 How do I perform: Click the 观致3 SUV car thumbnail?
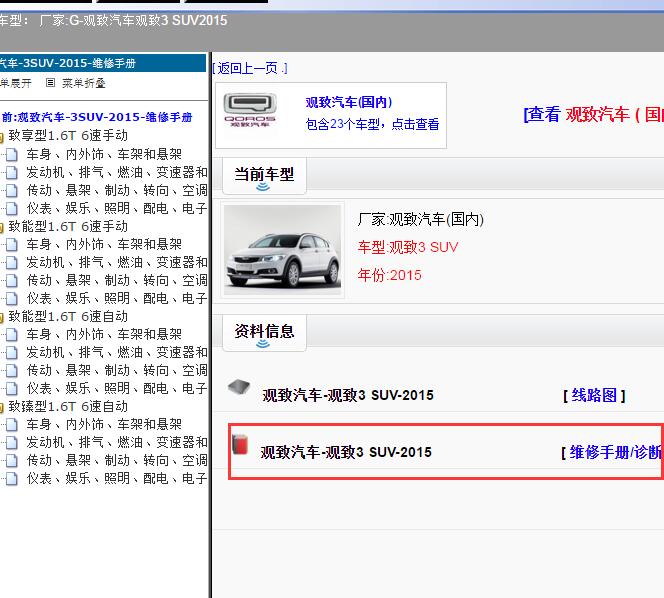pyautogui.click(x=282, y=249)
